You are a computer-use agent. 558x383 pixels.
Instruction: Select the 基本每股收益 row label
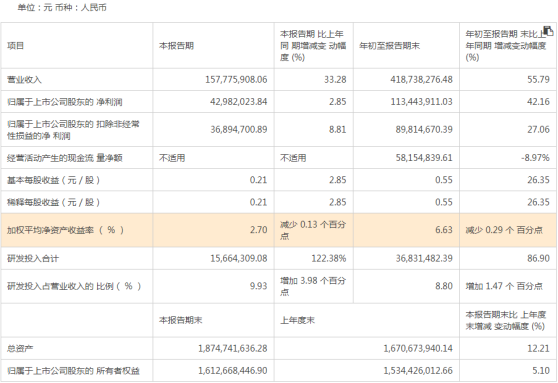click(53, 180)
